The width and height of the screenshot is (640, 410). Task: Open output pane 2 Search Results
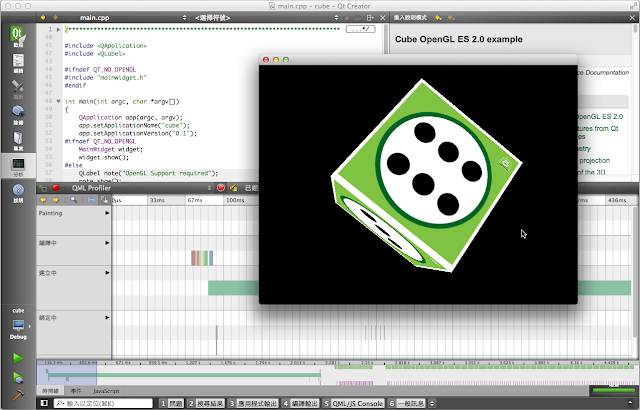[x=206, y=403]
